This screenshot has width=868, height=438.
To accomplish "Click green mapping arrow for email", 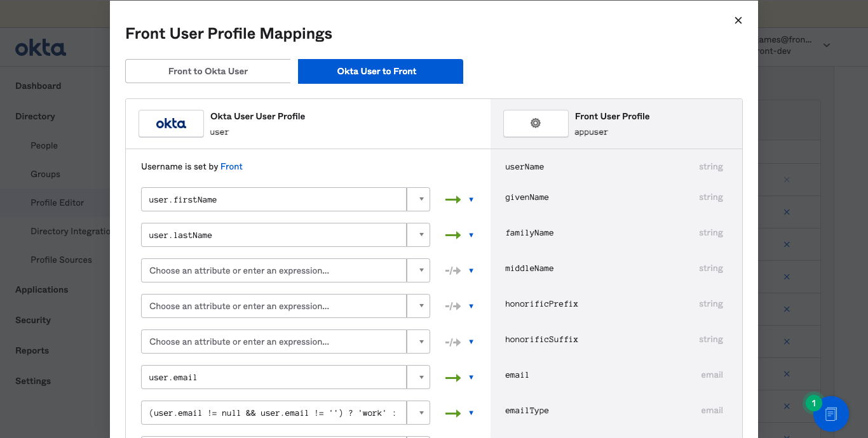I will (x=453, y=377).
